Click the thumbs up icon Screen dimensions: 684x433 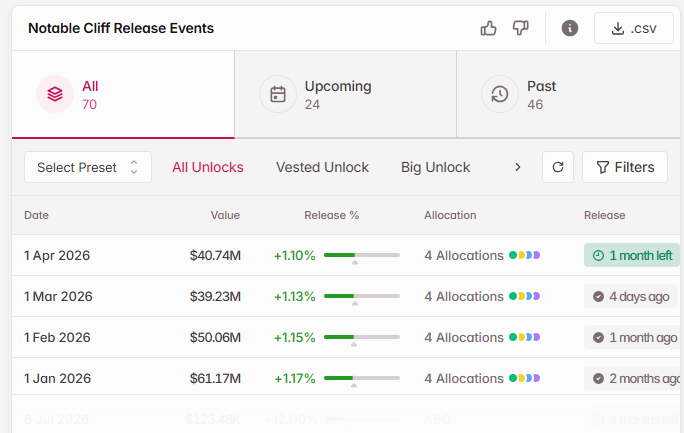pos(488,28)
